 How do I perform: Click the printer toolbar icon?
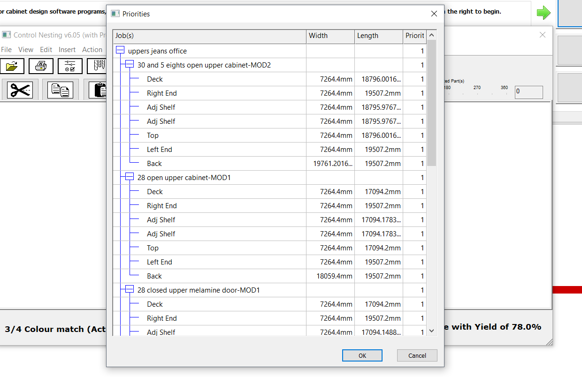click(x=41, y=66)
